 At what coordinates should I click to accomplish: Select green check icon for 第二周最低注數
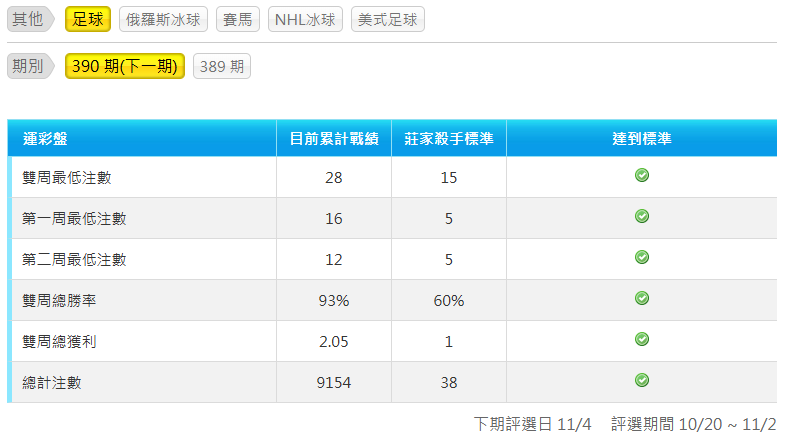(x=642, y=257)
